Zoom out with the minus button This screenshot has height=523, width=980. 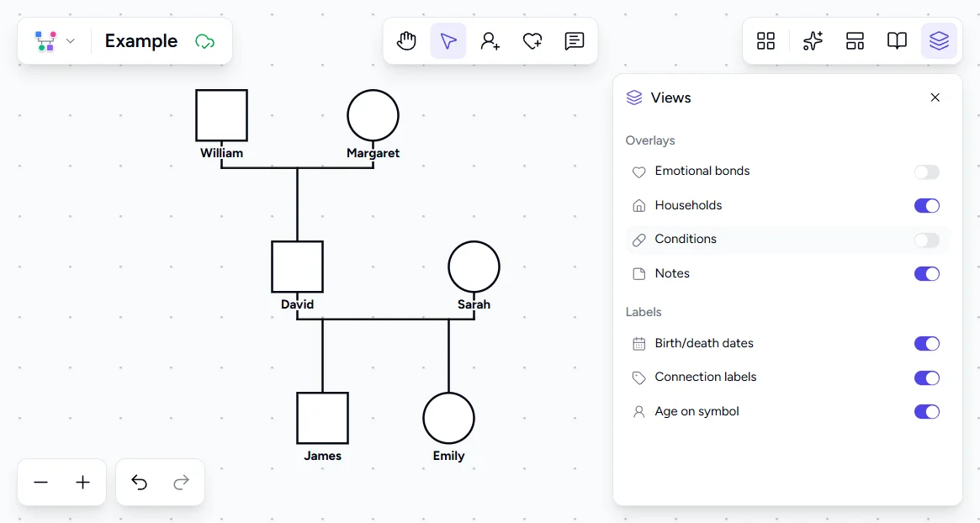[41, 483]
